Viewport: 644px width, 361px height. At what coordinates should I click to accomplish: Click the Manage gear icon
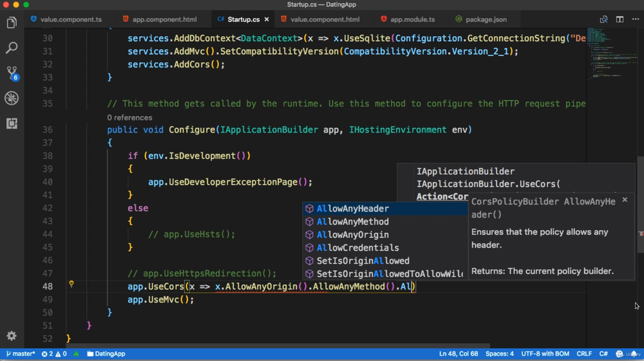[12, 335]
